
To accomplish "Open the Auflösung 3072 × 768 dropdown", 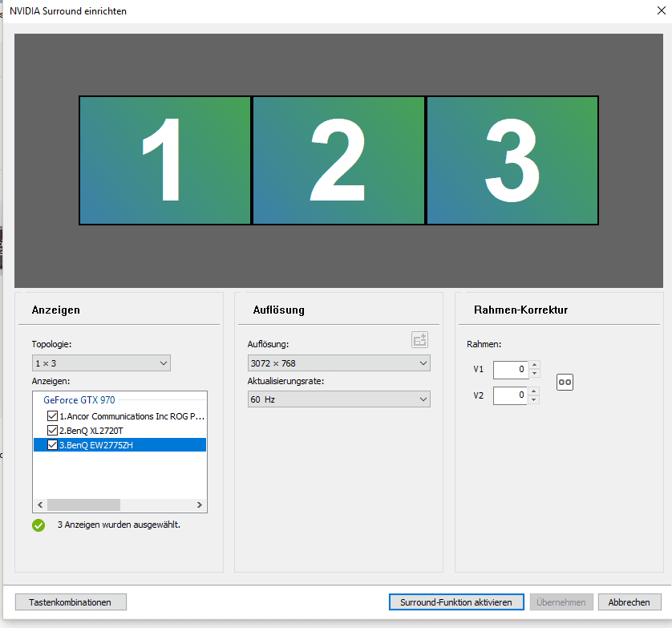I will click(x=338, y=363).
